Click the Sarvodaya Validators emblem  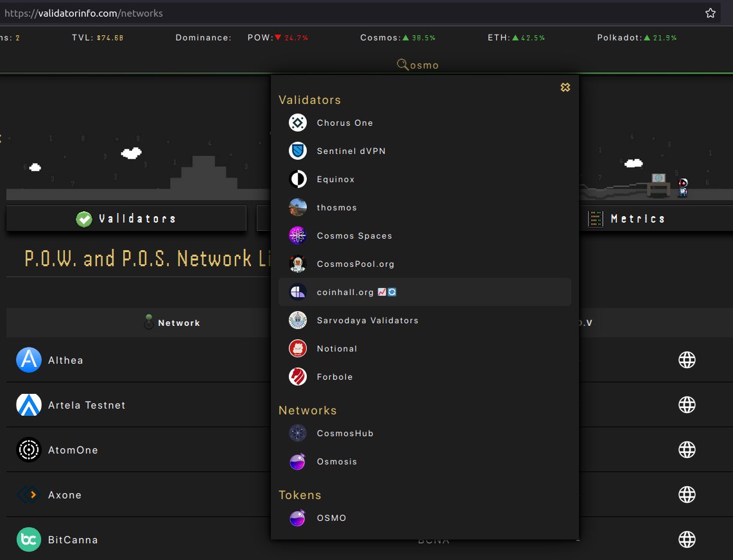298,320
